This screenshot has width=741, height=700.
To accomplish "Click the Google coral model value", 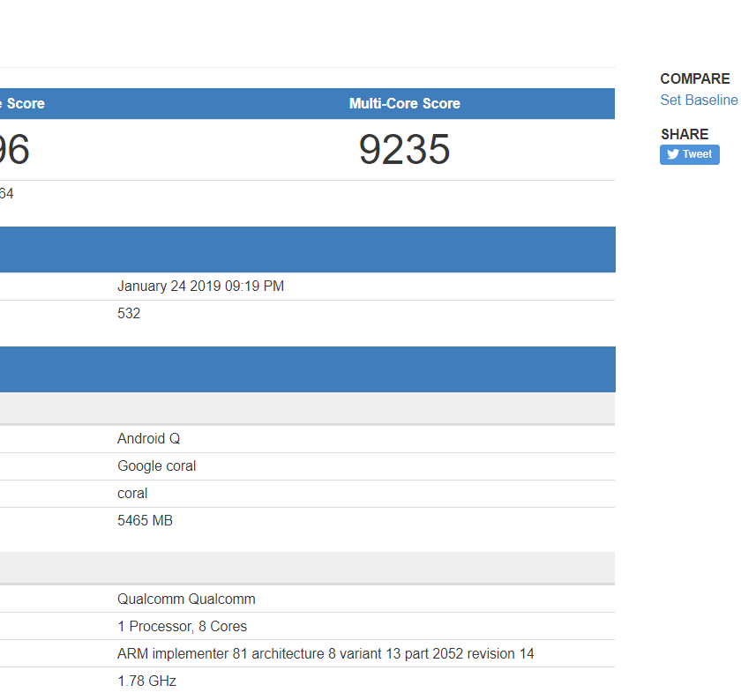I will [156, 466].
